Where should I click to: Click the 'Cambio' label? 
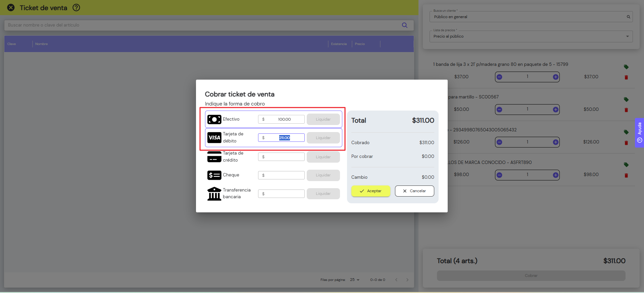tap(359, 177)
